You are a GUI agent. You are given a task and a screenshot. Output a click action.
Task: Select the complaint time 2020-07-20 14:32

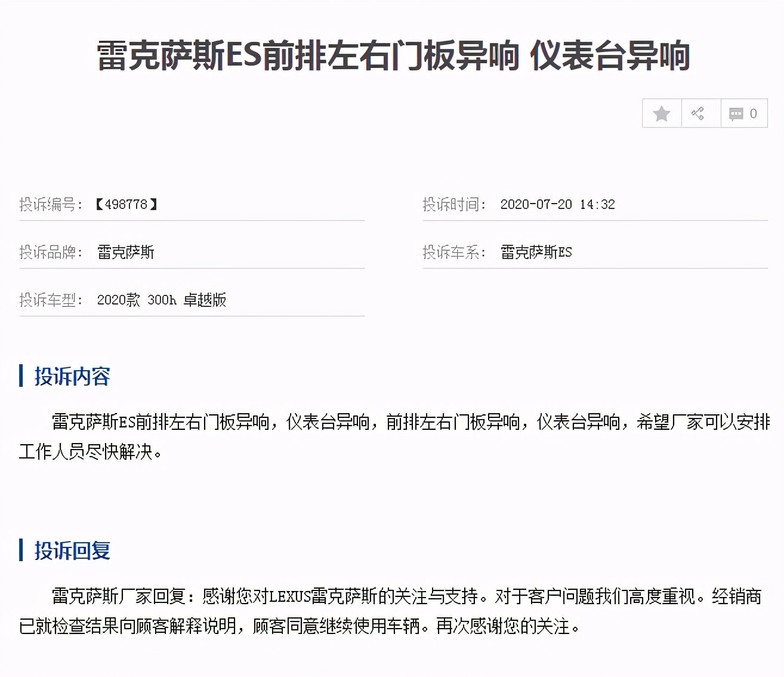557,204
